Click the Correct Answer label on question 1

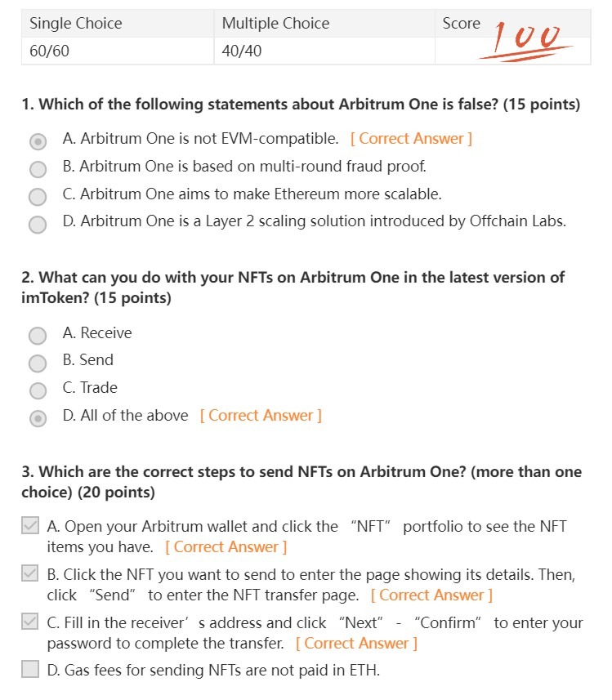pyautogui.click(x=411, y=139)
